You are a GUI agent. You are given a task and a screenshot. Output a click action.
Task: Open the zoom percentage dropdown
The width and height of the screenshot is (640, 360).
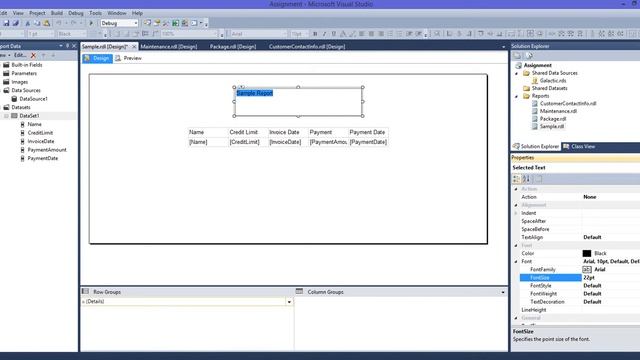pos(215,34)
